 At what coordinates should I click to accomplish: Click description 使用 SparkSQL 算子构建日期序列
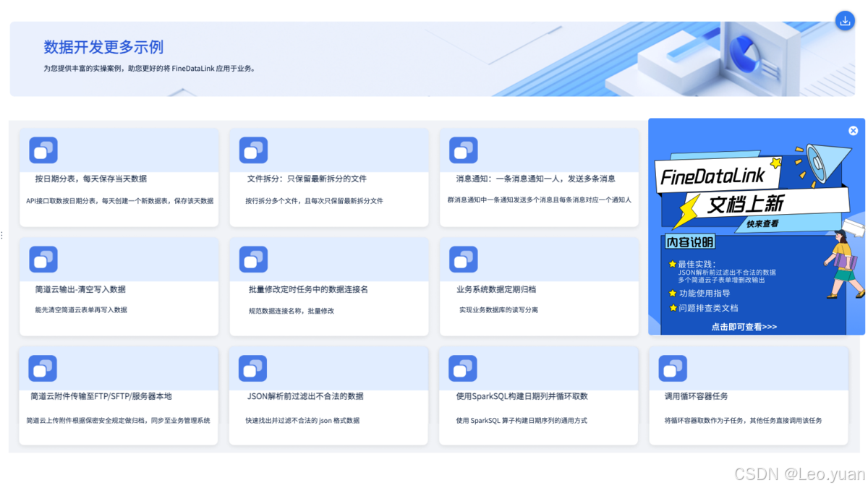point(521,420)
